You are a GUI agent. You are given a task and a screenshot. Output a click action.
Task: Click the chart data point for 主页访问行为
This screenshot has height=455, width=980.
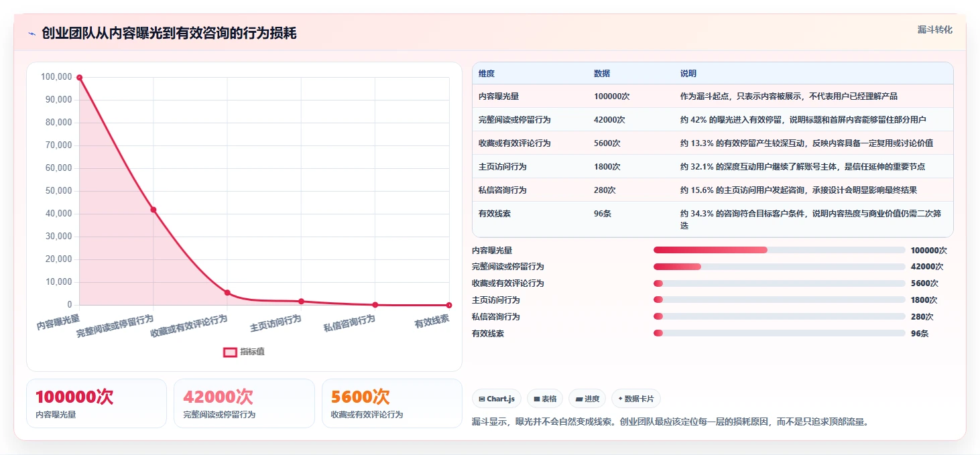(301, 302)
